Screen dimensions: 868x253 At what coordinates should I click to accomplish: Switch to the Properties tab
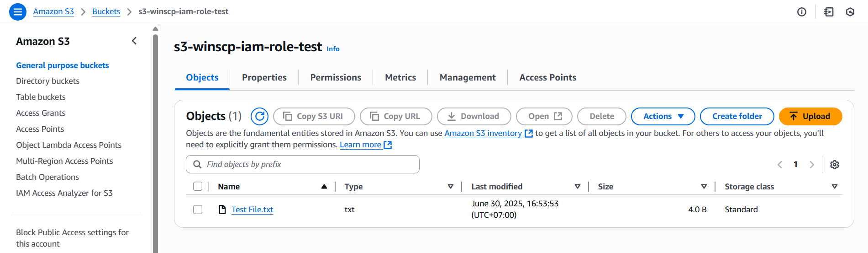click(x=264, y=77)
